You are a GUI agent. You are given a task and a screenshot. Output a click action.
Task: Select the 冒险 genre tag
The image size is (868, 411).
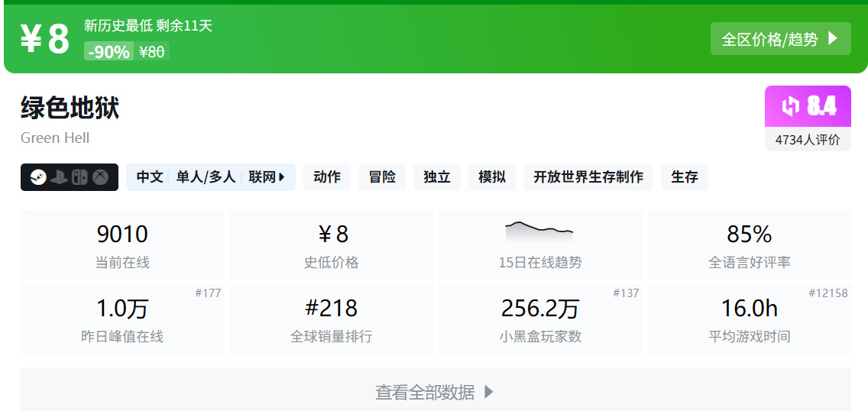(x=382, y=177)
